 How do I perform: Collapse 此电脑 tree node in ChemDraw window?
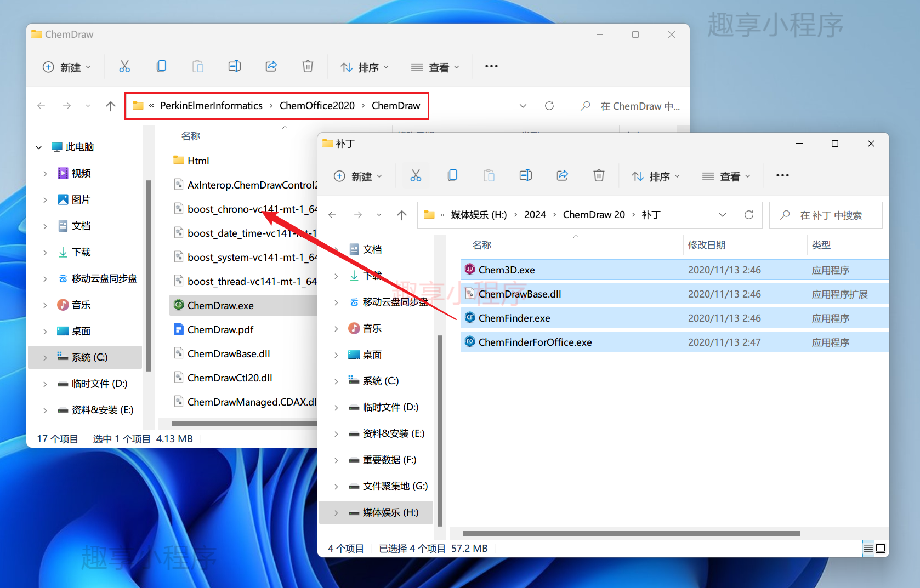[39, 147]
